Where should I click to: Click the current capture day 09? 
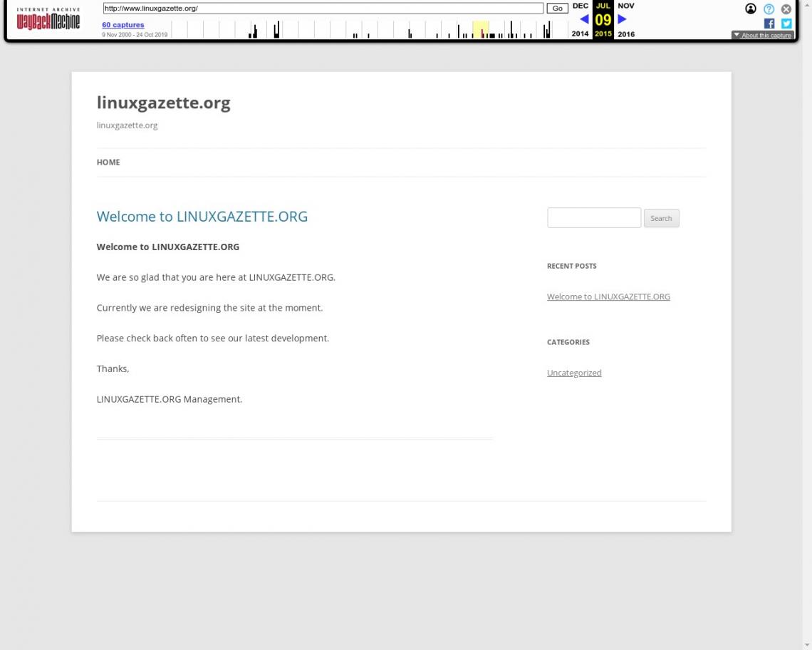[603, 20]
